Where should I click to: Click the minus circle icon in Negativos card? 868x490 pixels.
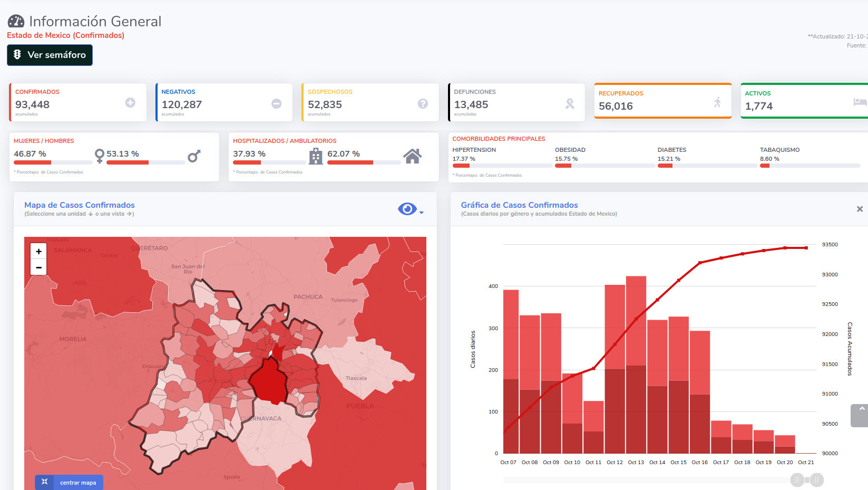pos(276,103)
